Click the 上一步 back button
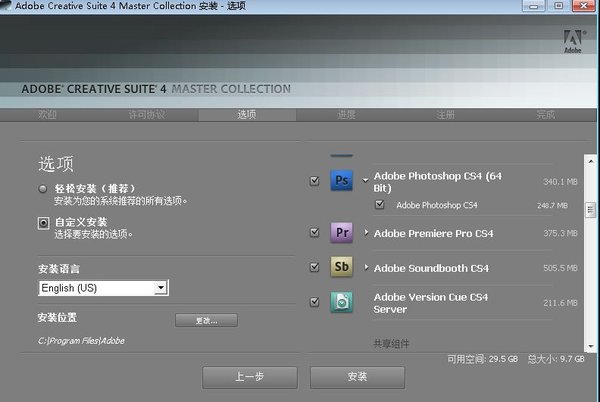The height and width of the screenshot is (402, 600). point(249,377)
